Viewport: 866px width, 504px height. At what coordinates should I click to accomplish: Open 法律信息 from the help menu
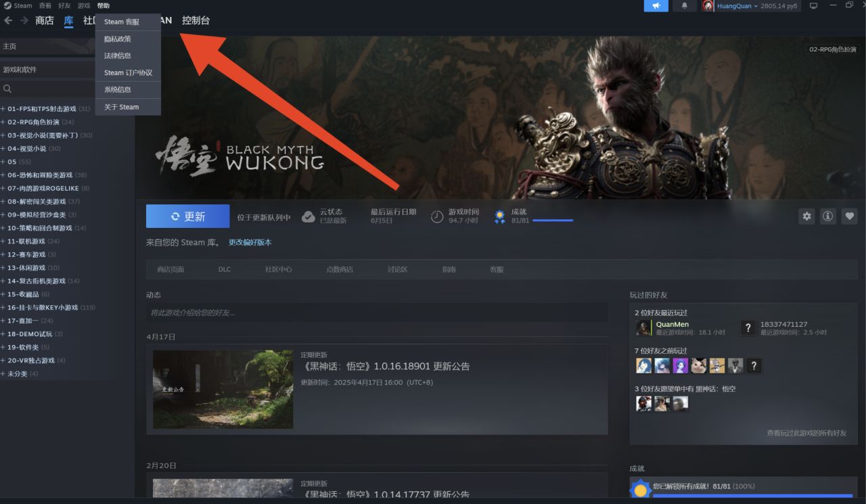point(128,55)
